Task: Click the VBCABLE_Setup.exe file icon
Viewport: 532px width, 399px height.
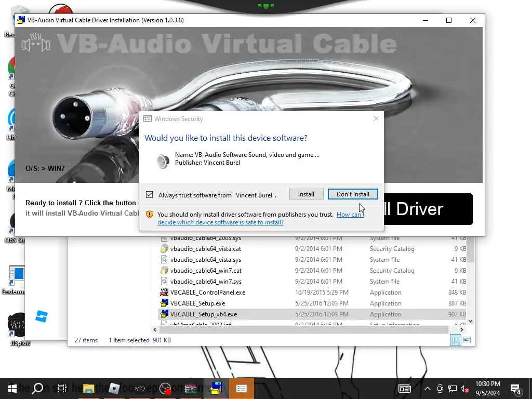Action: 164,303
